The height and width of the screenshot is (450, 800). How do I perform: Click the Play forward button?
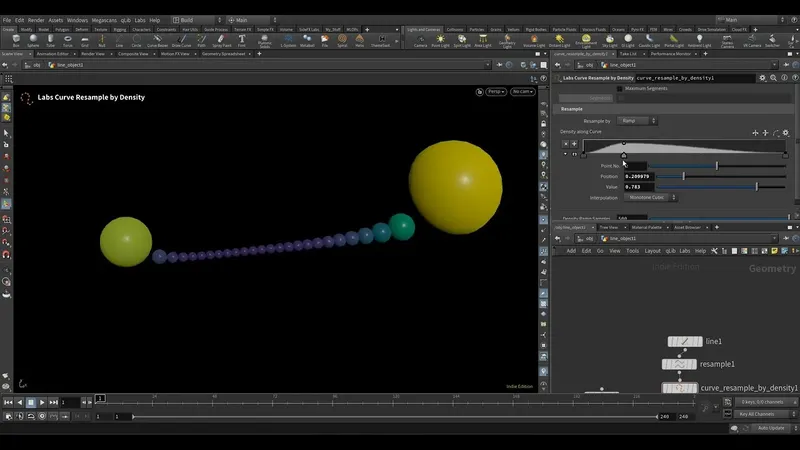tap(42, 403)
